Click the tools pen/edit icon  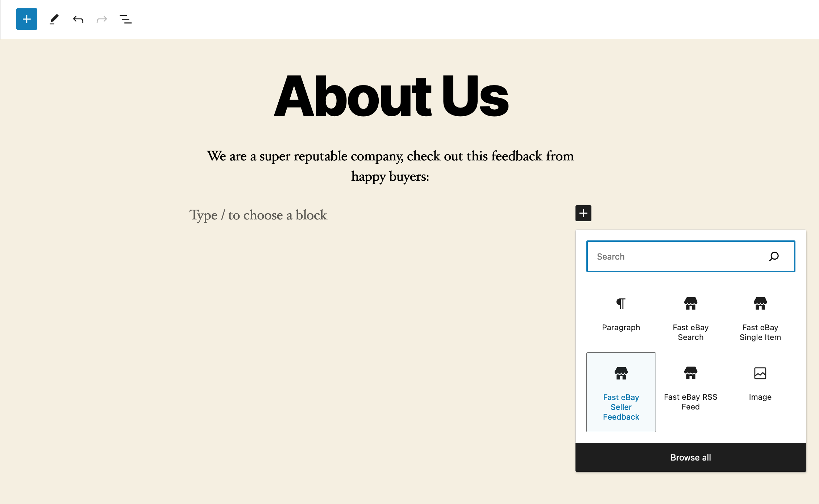coord(53,19)
